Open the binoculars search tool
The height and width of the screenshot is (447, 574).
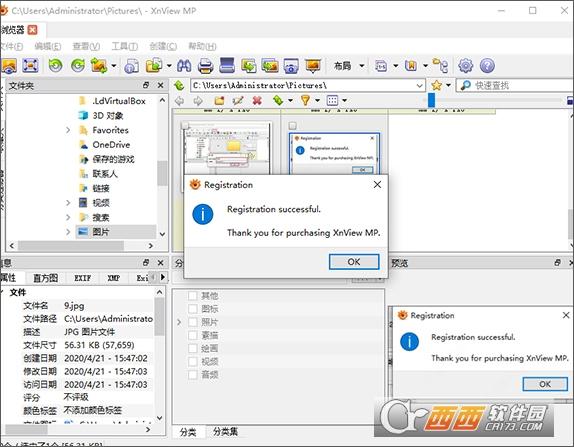tap(184, 66)
